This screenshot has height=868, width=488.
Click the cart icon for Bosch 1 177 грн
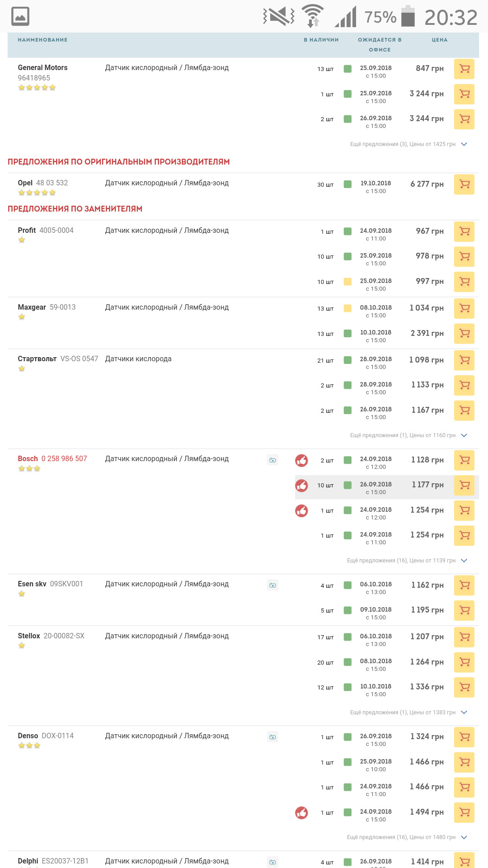click(464, 485)
